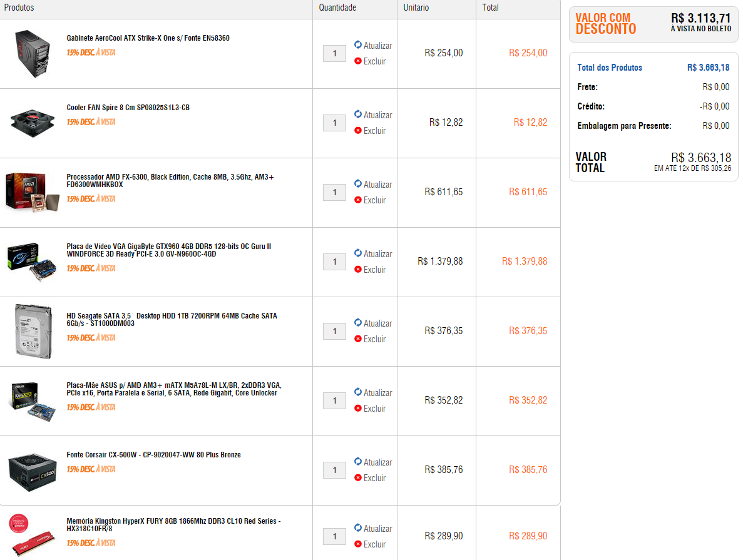Screen dimensions: 743x560
Task: Click Excluir text in the Fonte Corsair row
Action: pyautogui.click(x=374, y=478)
